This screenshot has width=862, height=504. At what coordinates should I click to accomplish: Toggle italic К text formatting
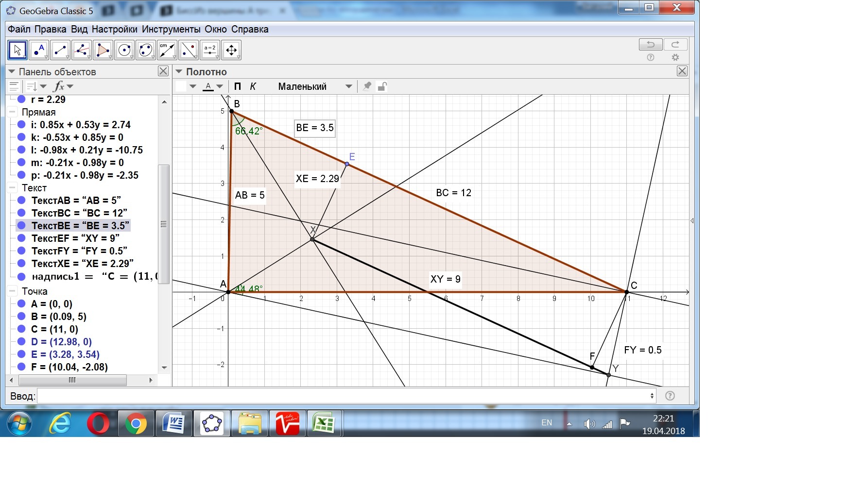click(x=253, y=86)
